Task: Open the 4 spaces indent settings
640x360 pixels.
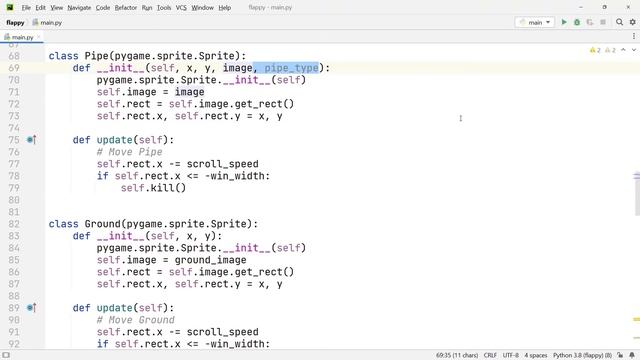Action: (x=536, y=355)
